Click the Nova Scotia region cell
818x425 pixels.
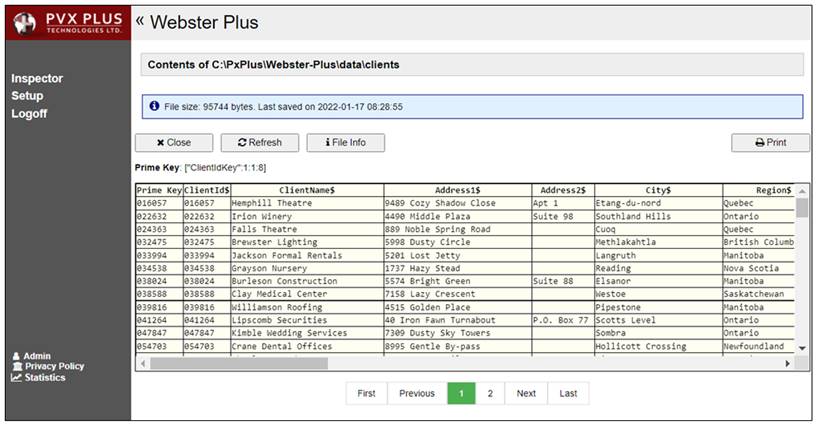(x=759, y=269)
